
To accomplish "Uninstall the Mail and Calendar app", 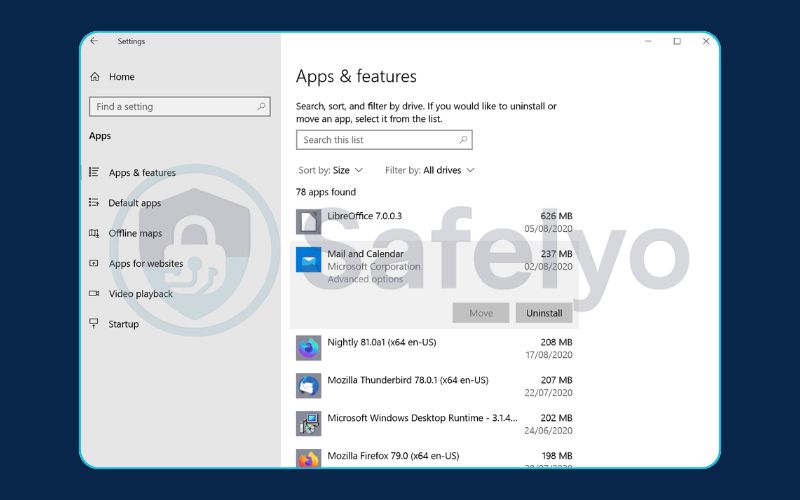I will point(545,313).
